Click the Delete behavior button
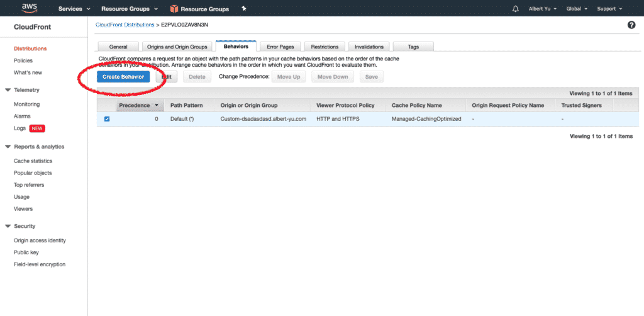The image size is (644, 316). pyautogui.click(x=197, y=77)
